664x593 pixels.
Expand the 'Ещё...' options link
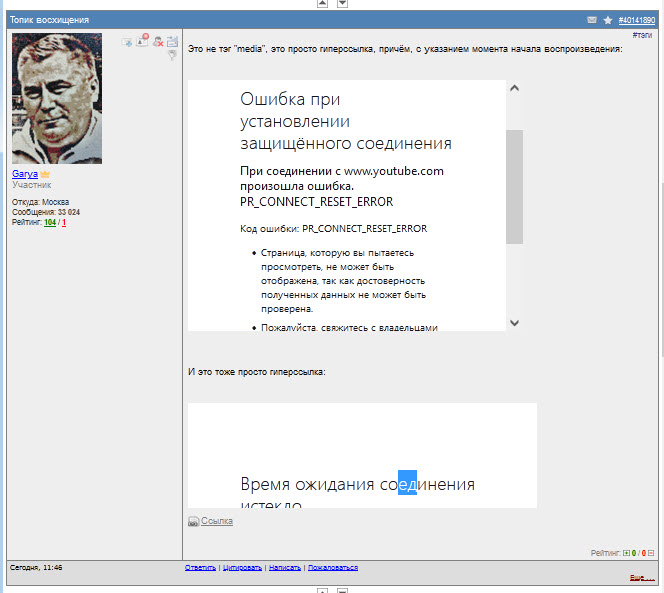[642, 577]
